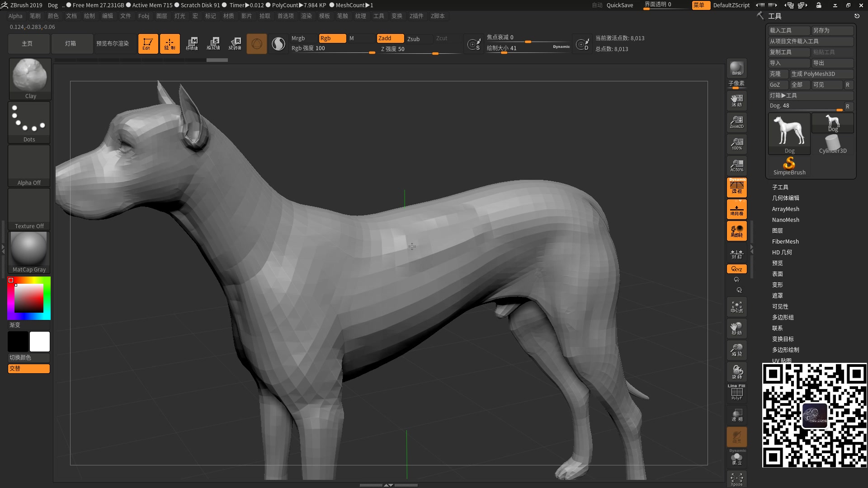Open the Dots stroke selector
This screenshot has width=868, height=488.
point(29,122)
